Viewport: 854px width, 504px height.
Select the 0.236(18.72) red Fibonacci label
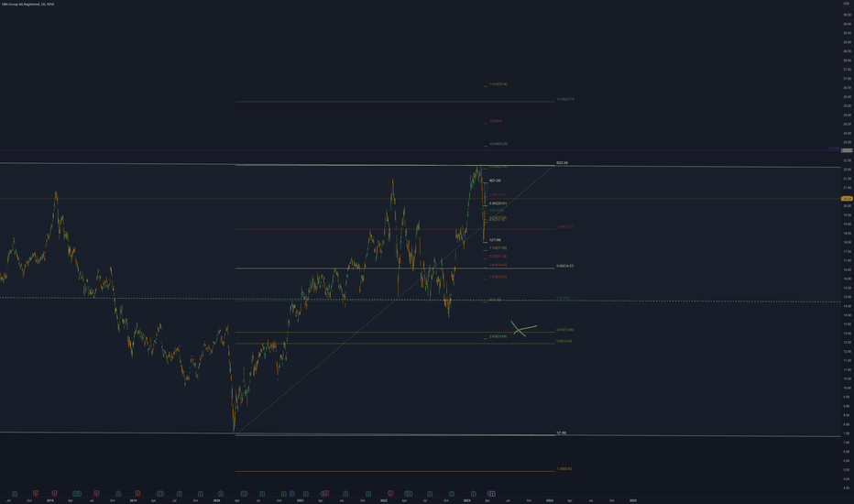(564, 226)
